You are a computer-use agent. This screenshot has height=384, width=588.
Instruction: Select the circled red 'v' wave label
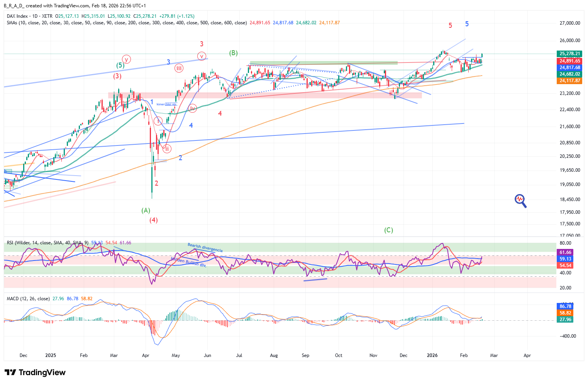tap(202, 56)
